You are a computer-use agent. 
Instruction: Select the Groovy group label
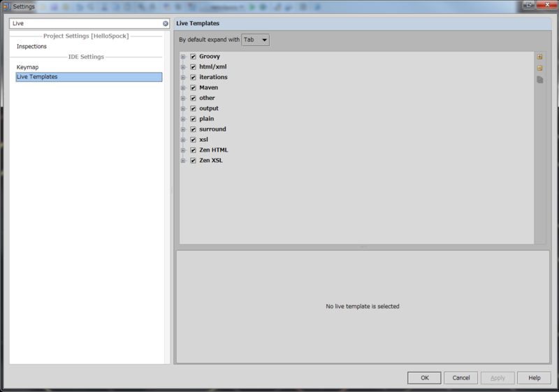(210, 57)
